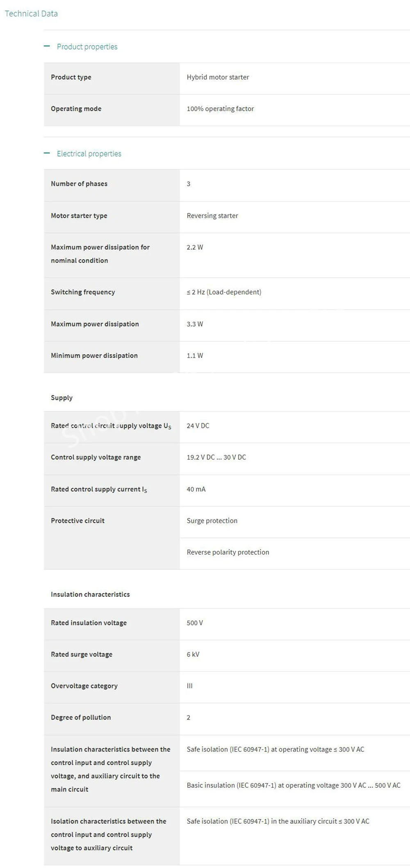This screenshot has height=868, width=410.
Task: Select the Degree of pollution label
Action: point(81,717)
